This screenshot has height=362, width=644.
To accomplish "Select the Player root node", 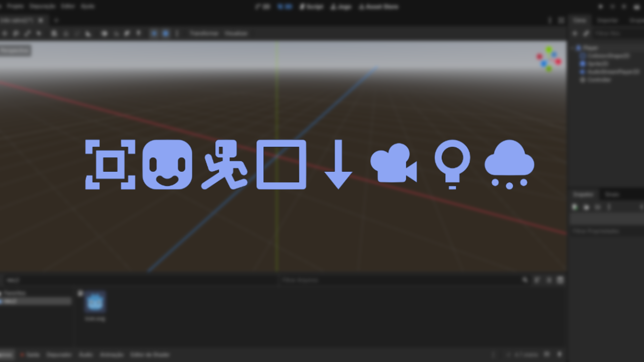I will coord(590,48).
